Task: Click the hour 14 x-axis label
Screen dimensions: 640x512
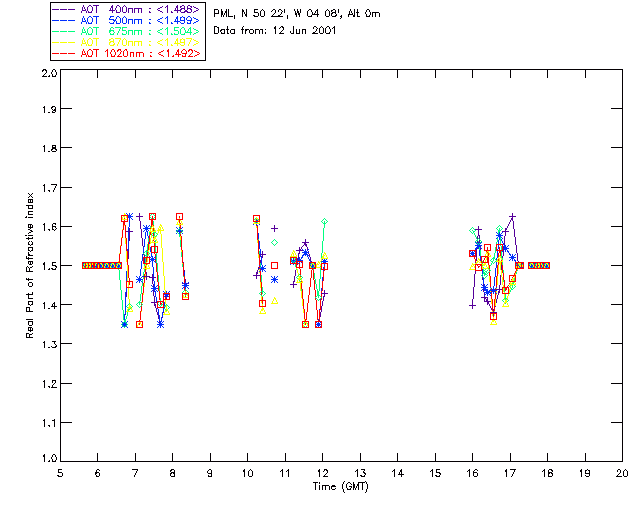Action: (x=398, y=473)
